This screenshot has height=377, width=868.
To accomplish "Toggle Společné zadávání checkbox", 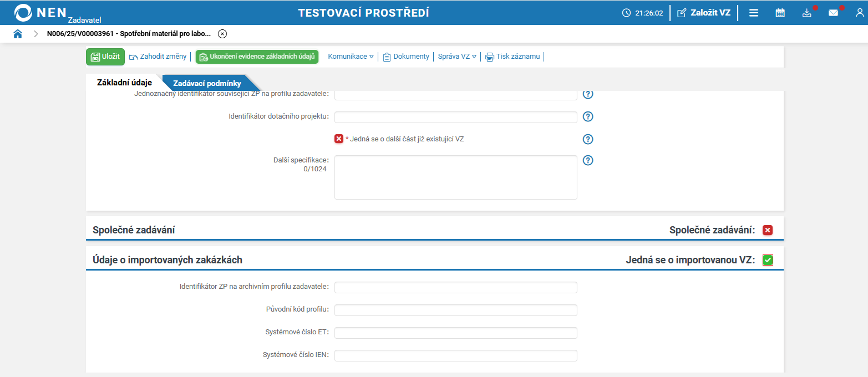I will click(x=768, y=230).
